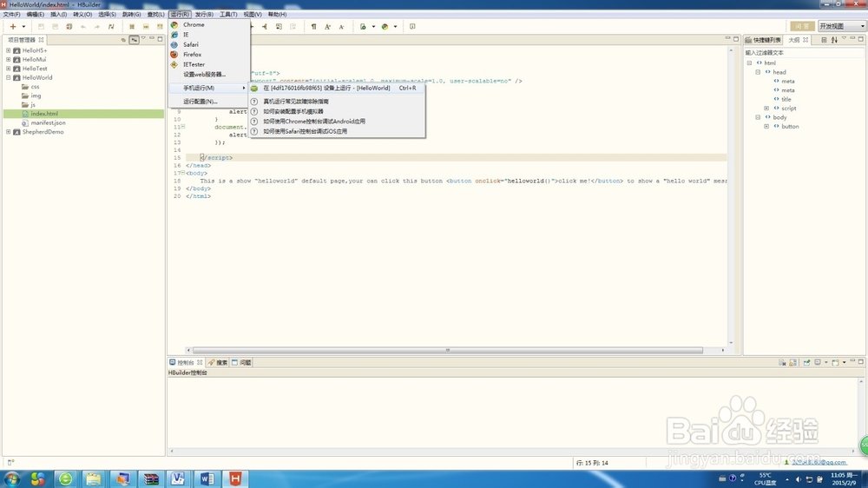Choose IETester in the Run menu
868x488 pixels.
[x=209, y=64]
